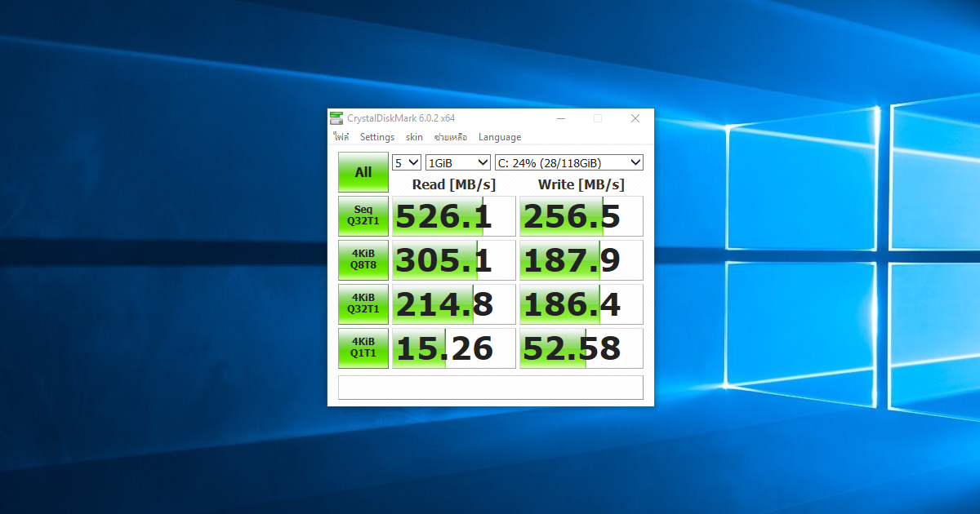
Task: Click the Read [MB/s] column header
Action: pos(454,184)
